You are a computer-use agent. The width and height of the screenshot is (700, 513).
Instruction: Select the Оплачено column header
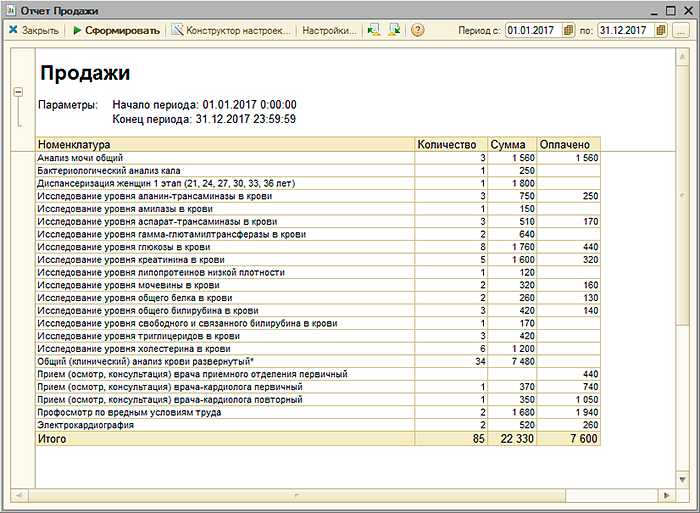[x=573, y=145]
